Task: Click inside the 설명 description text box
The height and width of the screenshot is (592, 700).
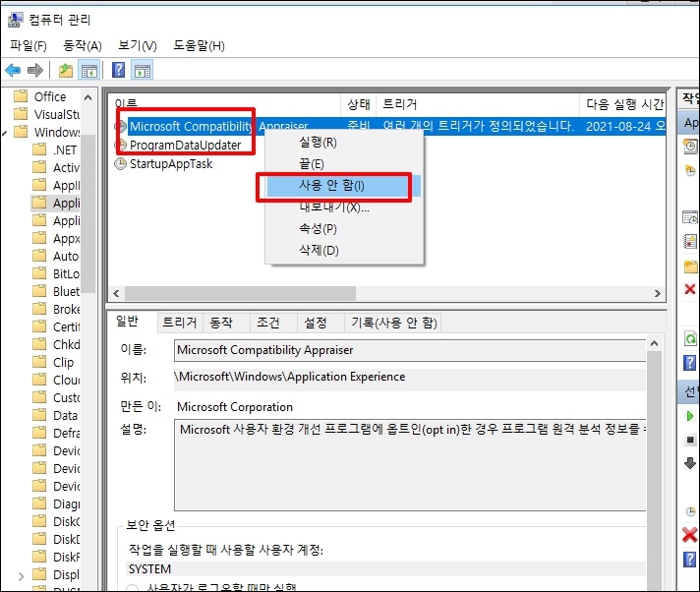Action: [410, 465]
